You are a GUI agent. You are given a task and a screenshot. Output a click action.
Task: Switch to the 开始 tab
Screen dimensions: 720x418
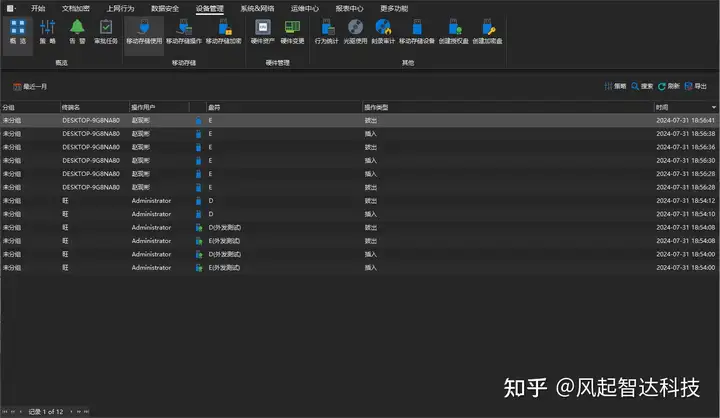point(38,8)
